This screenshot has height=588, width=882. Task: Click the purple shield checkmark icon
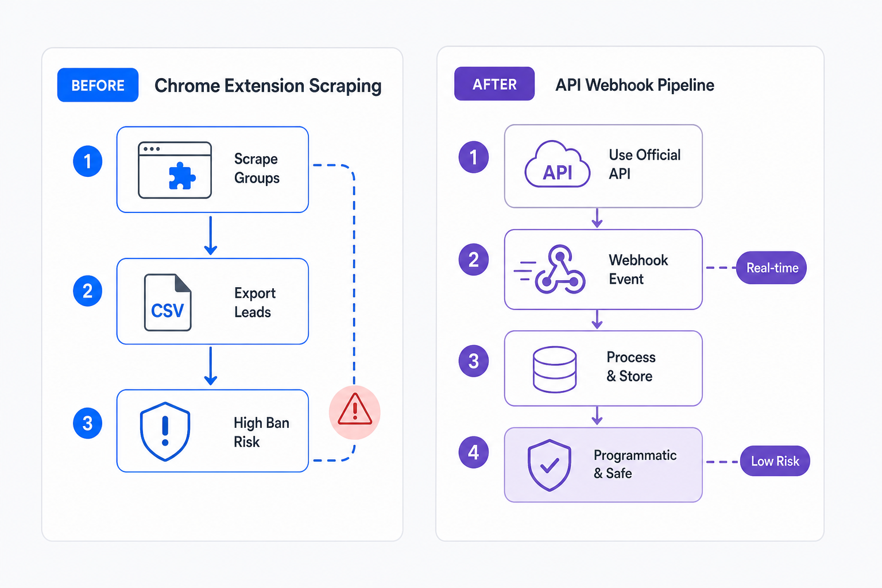pyautogui.click(x=550, y=465)
